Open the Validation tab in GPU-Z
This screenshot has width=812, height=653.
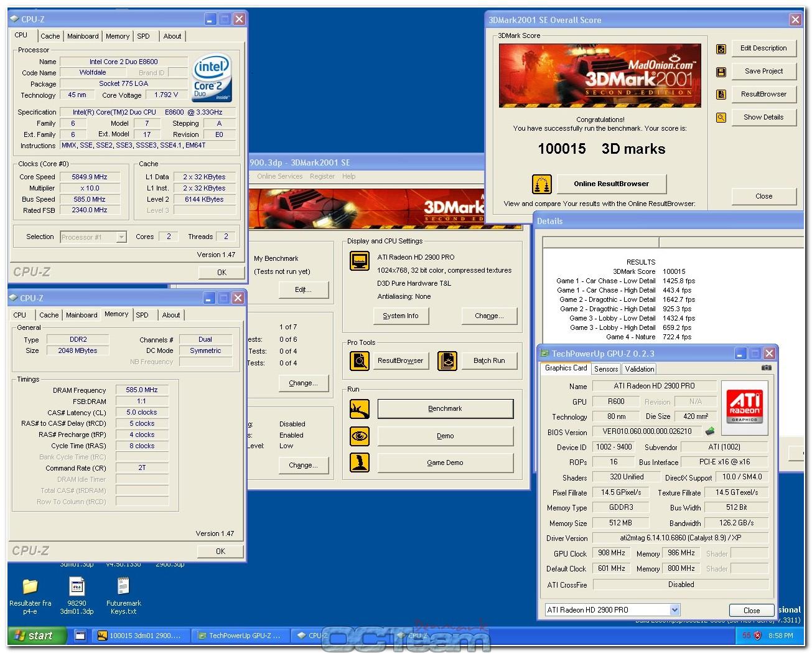point(640,369)
